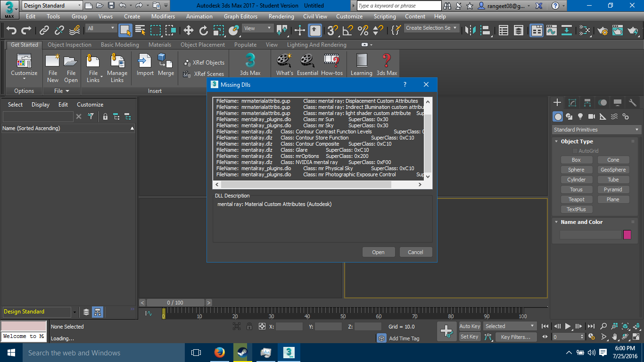
Task: Click the search keyword input field
Action: point(399,6)
